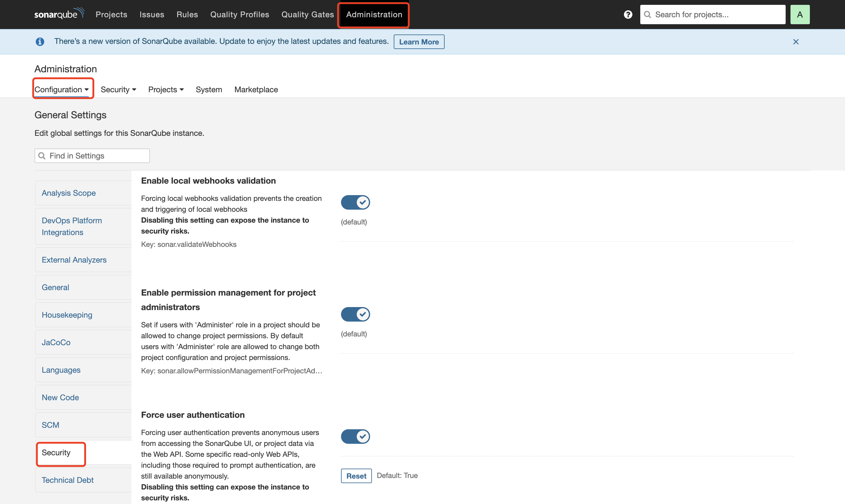Viewport: 845px width, 504px height.
Task: Expand the Projects administration dropdown
Action: click(166, 89)
